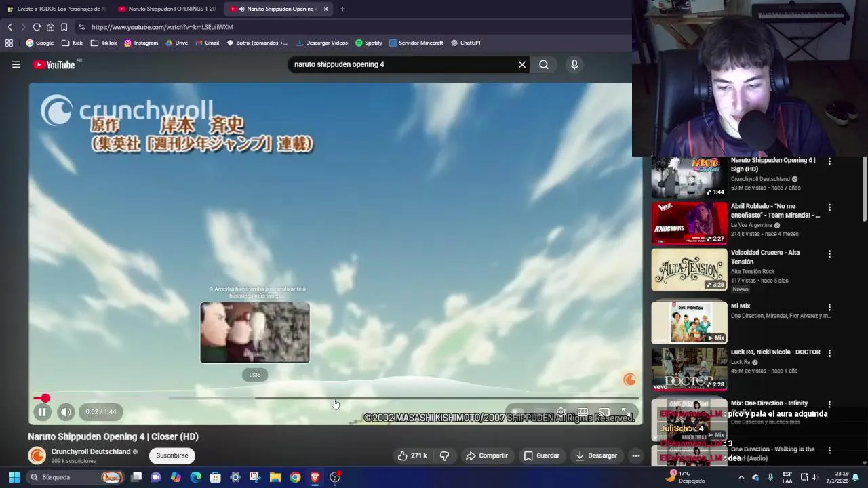This screenshot has height=488, width=868.
Task: Reload the current page
Action: tap(37, 27)
